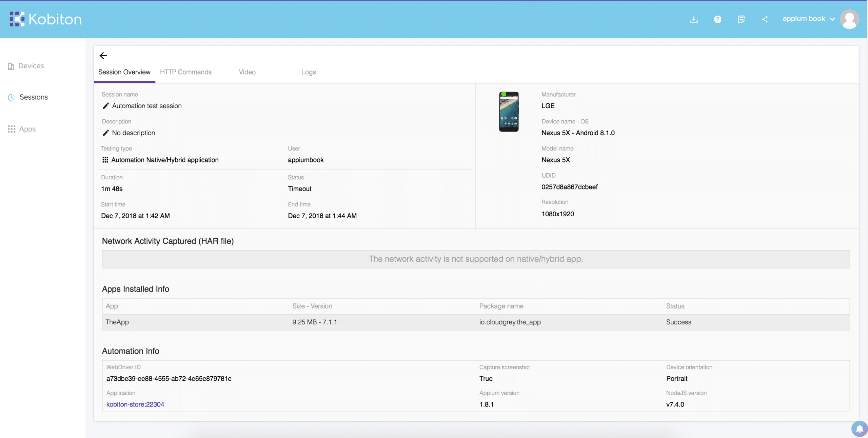The height and width of the screenshot is (438, 868).
Task: Open the help question mark icon
Action: (717, 19)
